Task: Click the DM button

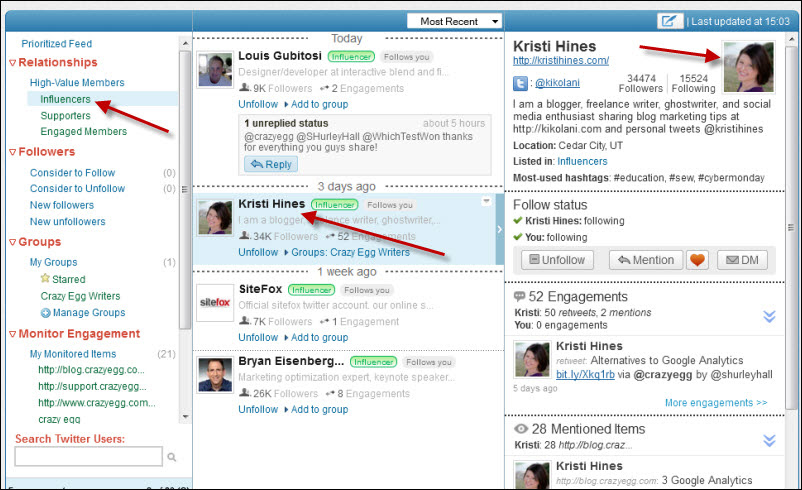Action: pyautogui.click(x=742, y=260)
